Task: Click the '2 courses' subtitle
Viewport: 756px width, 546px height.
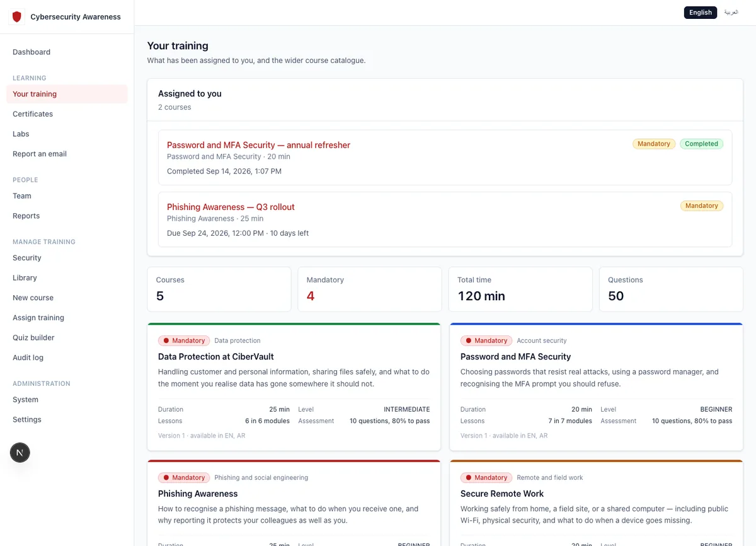Action: click(x=175, y=107)
